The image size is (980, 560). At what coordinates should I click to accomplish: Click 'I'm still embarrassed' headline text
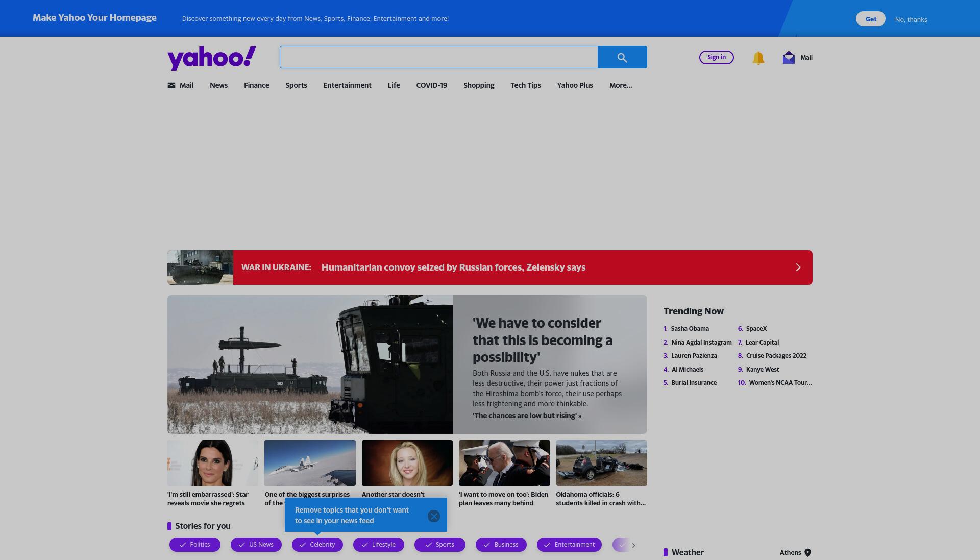pyautogui.click(x=208, y=499)
